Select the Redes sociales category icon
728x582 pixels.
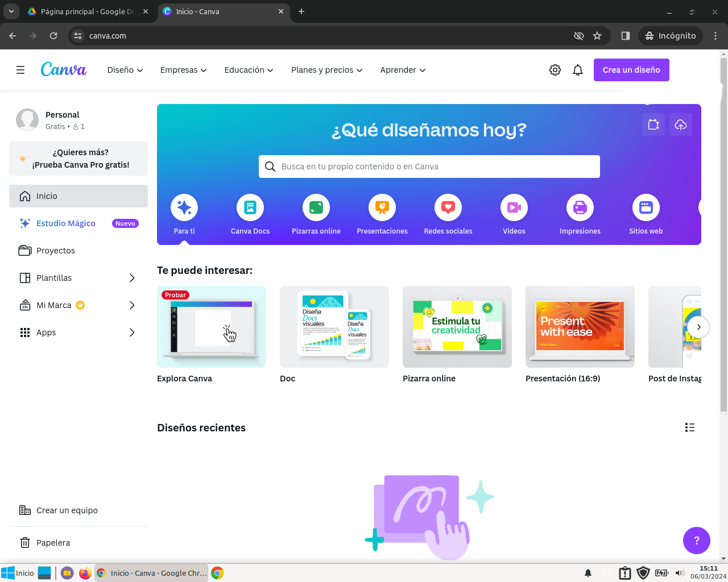coord(448,208)
